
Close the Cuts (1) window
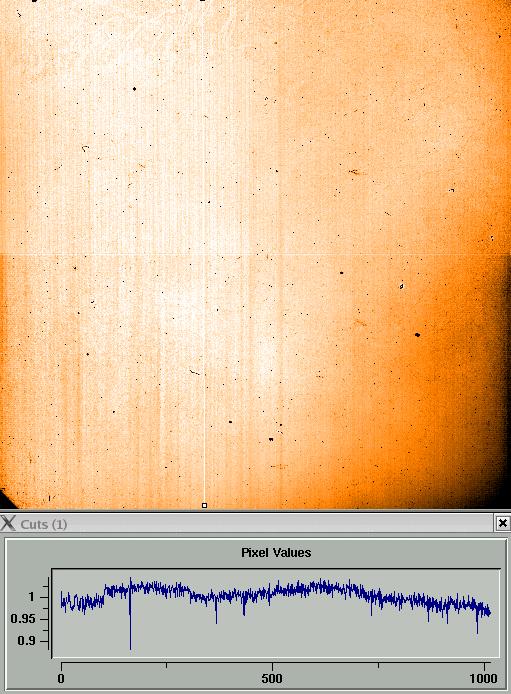[x=503, y=524]
